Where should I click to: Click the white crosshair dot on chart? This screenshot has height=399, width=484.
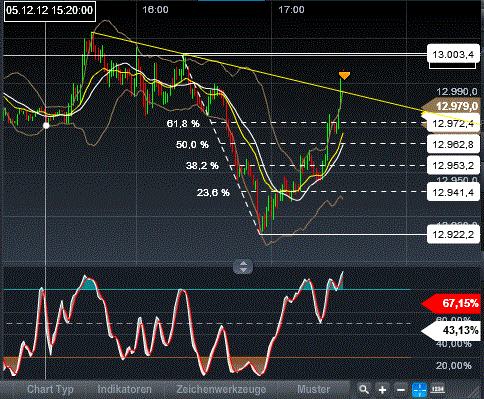(x=46, y=125)
